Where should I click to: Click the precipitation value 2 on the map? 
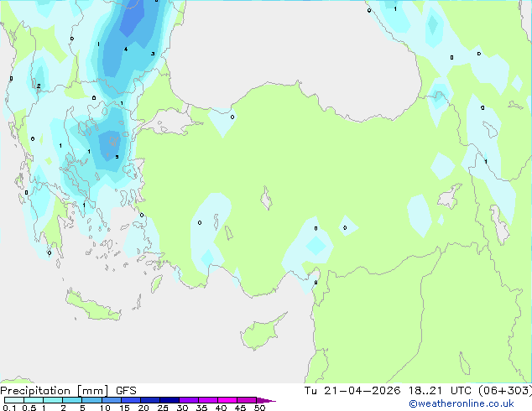pyautogui.click(x=39, y=86)
